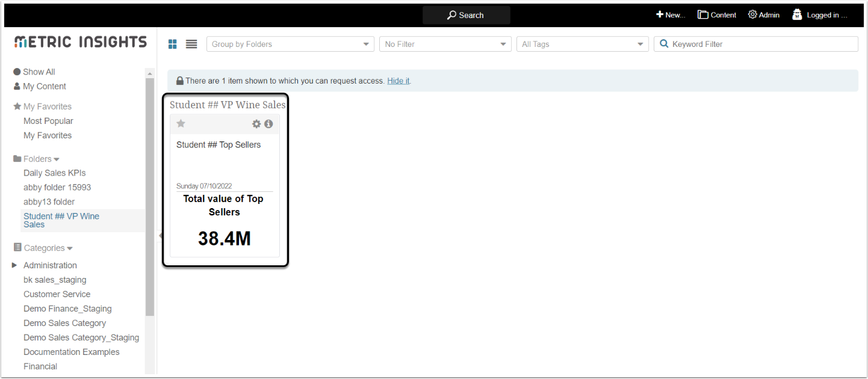Show info for Top Sellers tile
The image size is (868, 379).
[268, 124]
